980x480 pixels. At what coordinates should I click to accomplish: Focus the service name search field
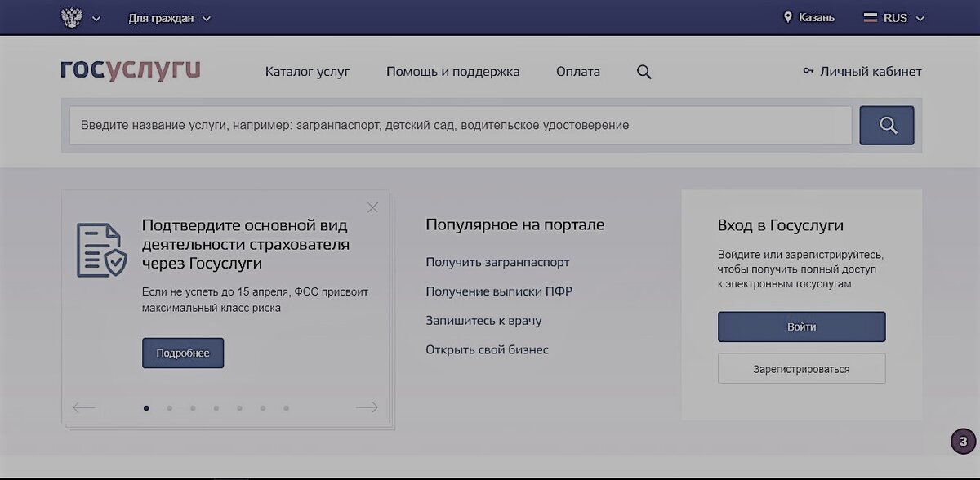pos(461,126)
